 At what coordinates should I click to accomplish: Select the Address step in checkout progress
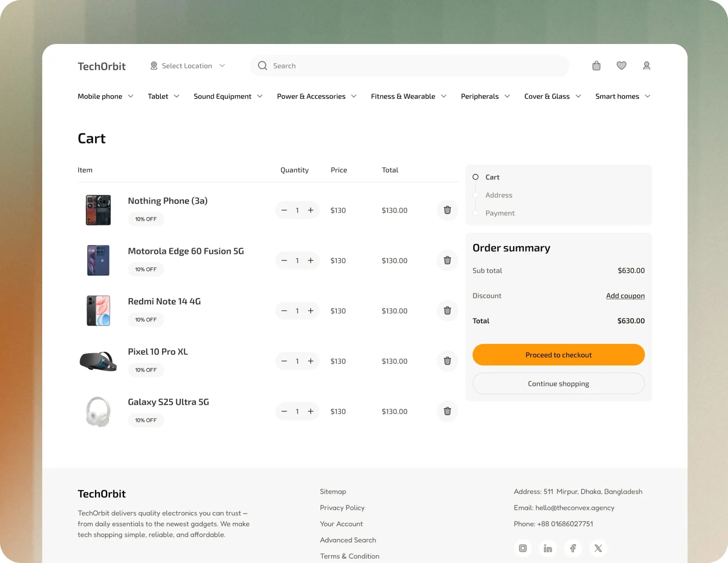(x=499, y=195)
